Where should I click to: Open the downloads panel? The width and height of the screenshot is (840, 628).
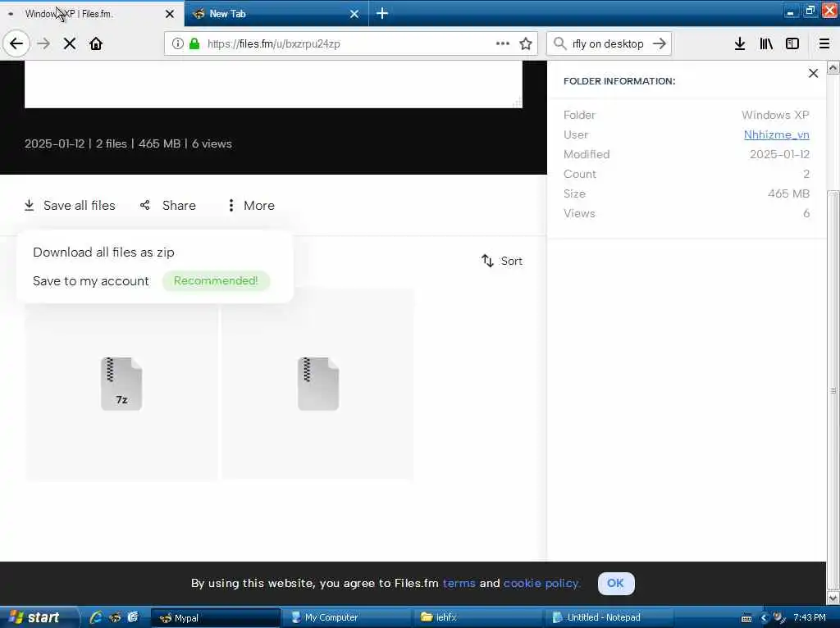tap(740, 43)
